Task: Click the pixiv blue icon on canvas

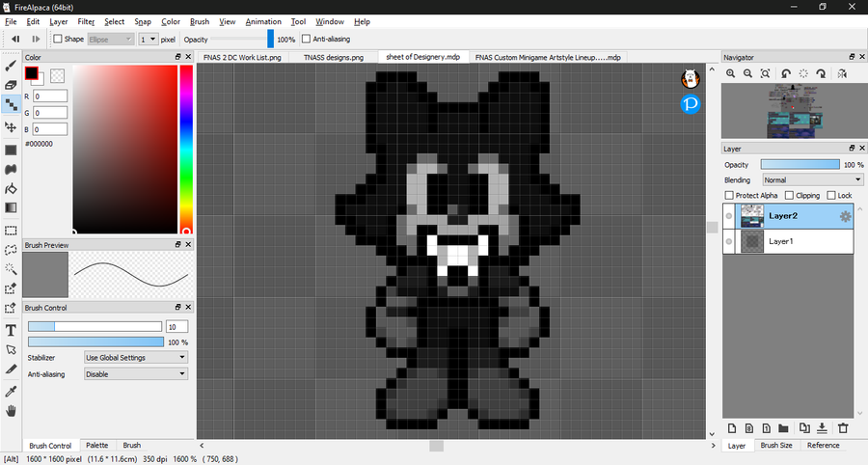Action: pos(691,103)
